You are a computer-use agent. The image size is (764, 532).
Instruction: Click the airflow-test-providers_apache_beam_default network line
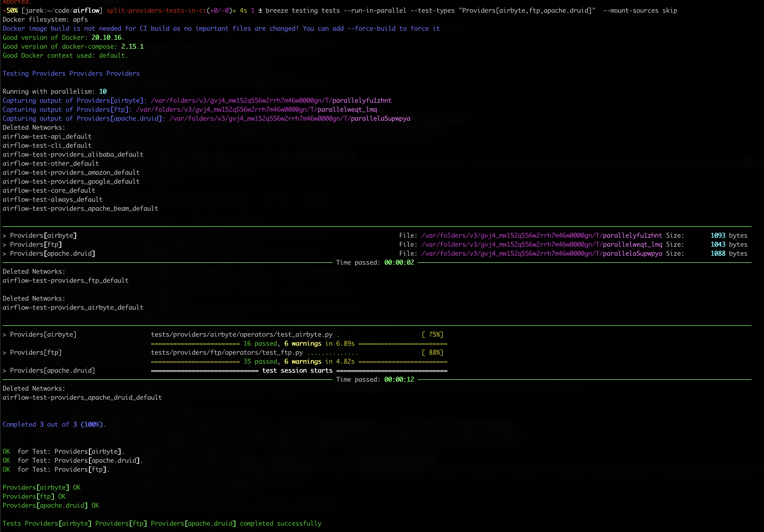[x=80, y=209]
